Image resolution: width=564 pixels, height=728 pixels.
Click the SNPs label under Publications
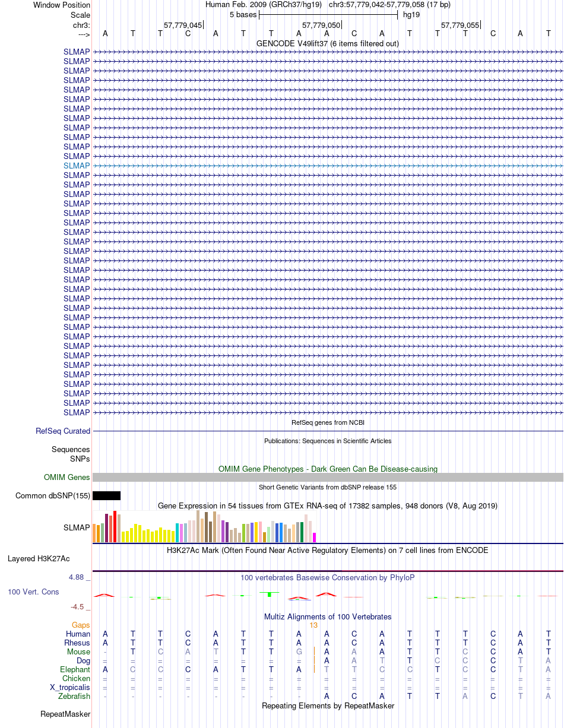coord(80,459)
